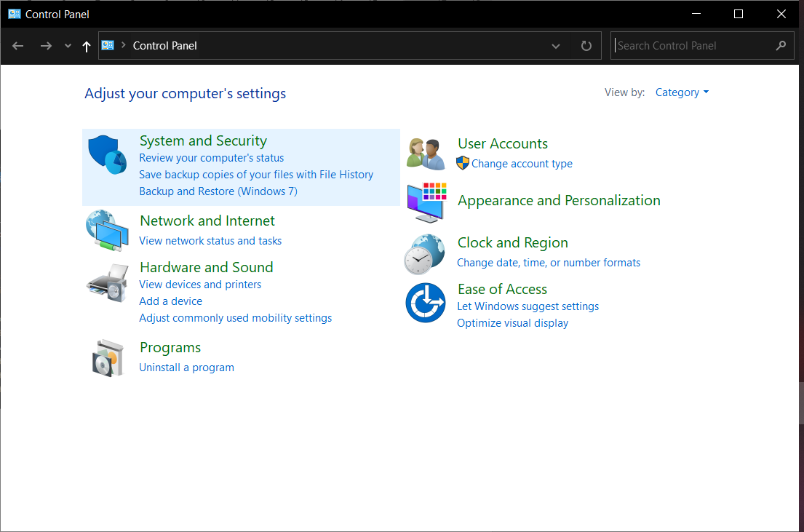Open the Ease of Access blue icon
The height and width of the screenshot is (532, 804).
click(x=426, y=303)
